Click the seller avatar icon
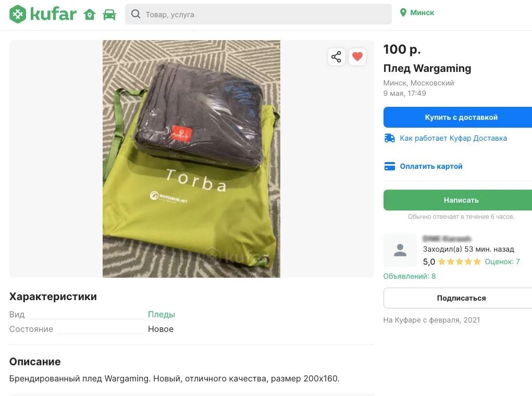532x396 pixels. (x=400, y=251)
